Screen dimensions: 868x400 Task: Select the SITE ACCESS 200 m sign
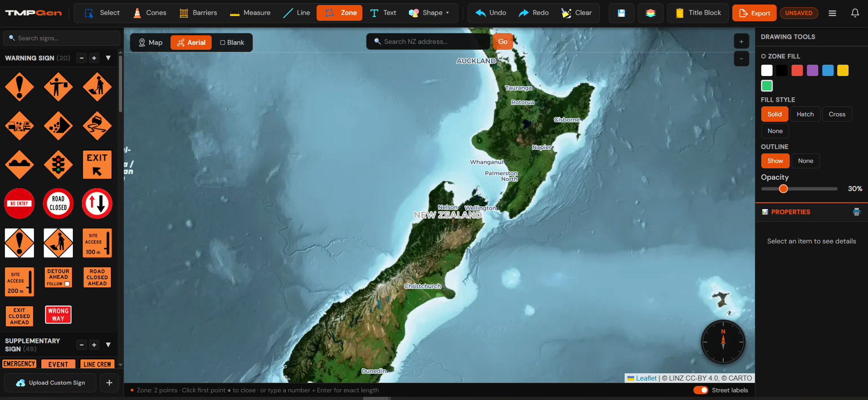tap(19, 282)
